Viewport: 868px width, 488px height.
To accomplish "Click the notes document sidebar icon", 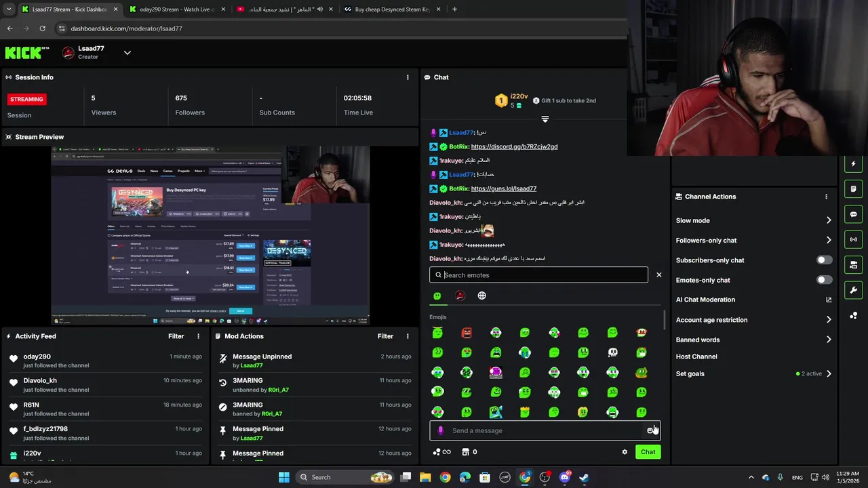I will pos(853,189).
